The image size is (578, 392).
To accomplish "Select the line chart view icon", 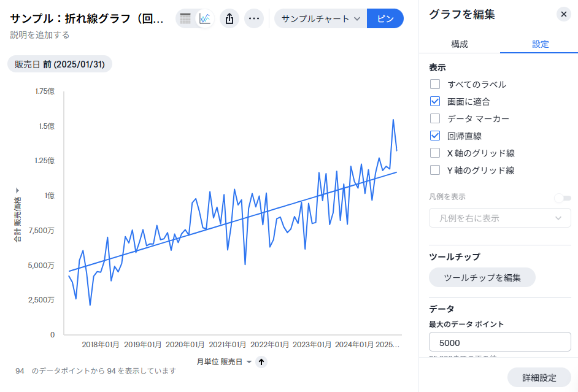I will 205,18.
